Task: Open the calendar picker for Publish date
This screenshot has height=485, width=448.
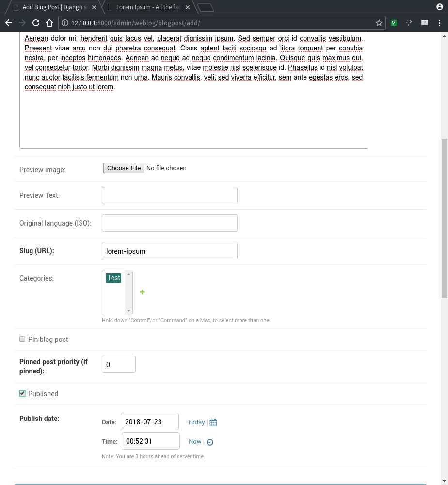Action: pyautogui.click(x=213, y=422)
